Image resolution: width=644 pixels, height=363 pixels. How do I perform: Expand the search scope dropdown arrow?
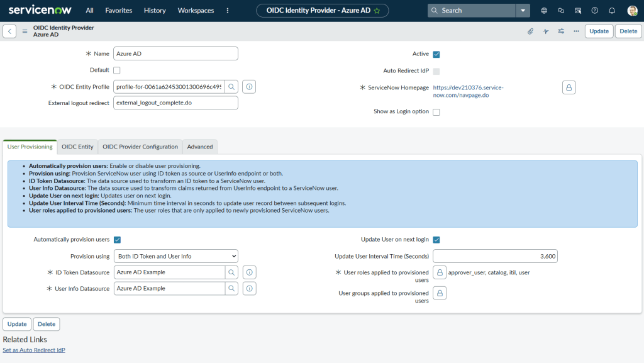(x=523, y=11)
